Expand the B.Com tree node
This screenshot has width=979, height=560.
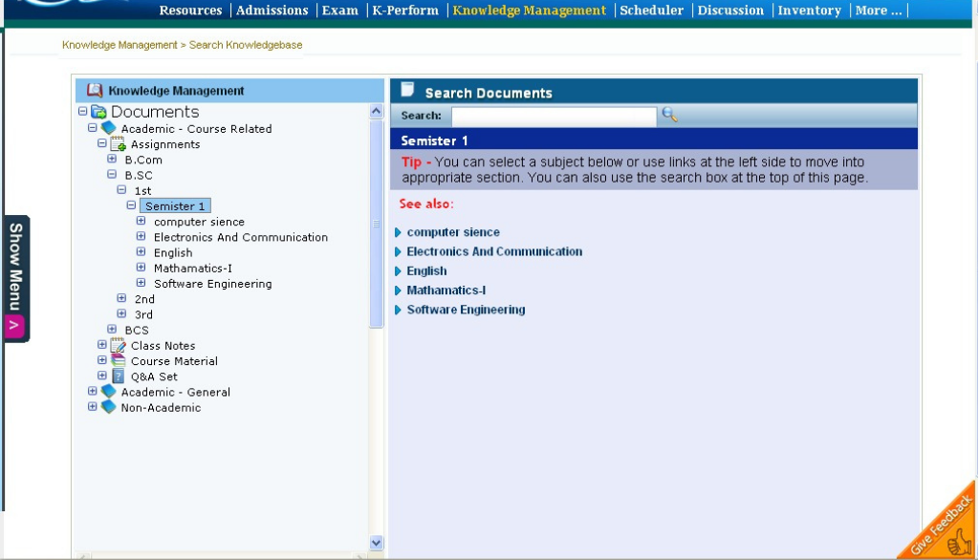[112, 159]
